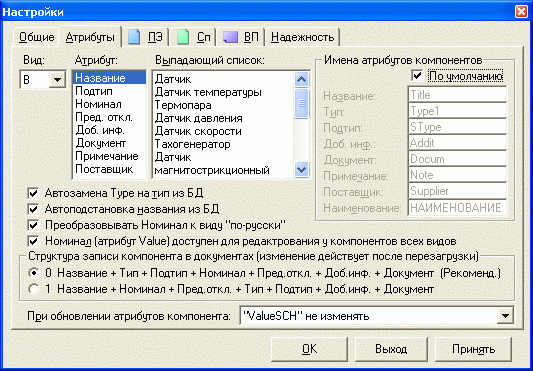Select Примечание in the Атрибут list
The height and width of the screenshot is (371, 533).
click(x=109, y=156)
